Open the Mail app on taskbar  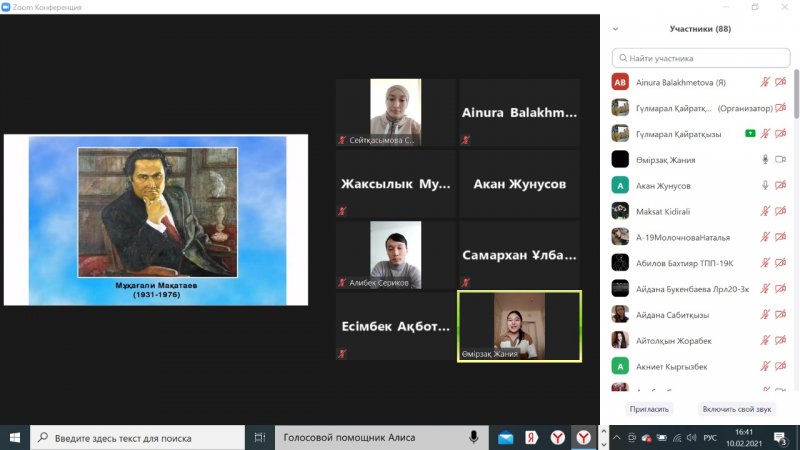pyautogui.click(x=506, y=438)
